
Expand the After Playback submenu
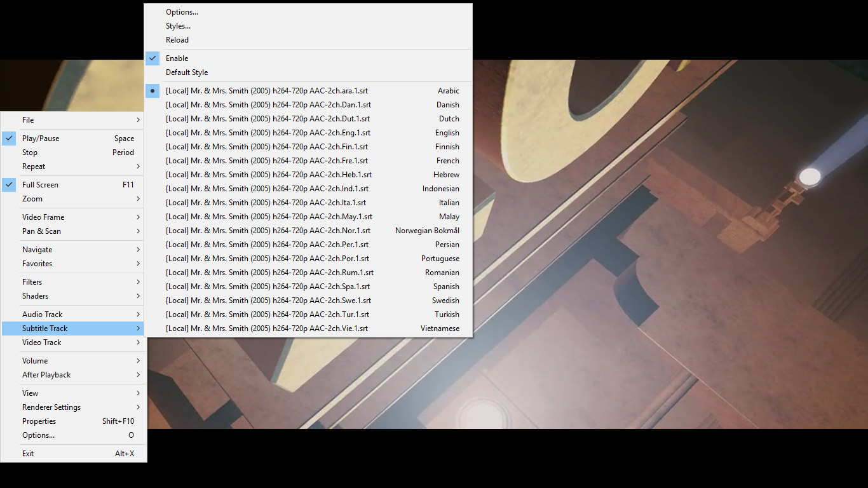(73, 375)
